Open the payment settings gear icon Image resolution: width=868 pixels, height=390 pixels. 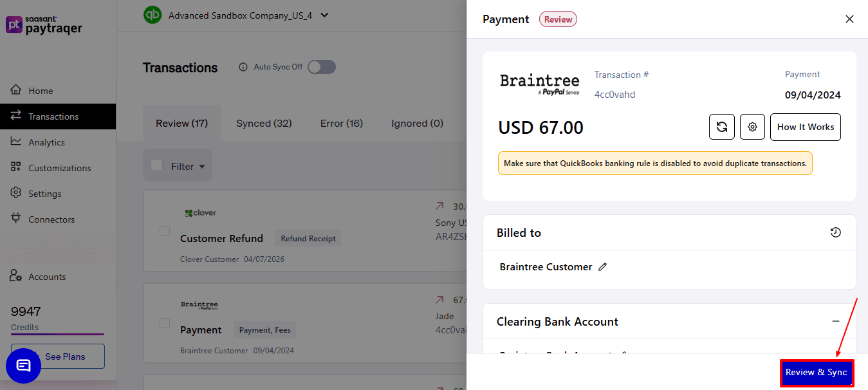(752, 127)
